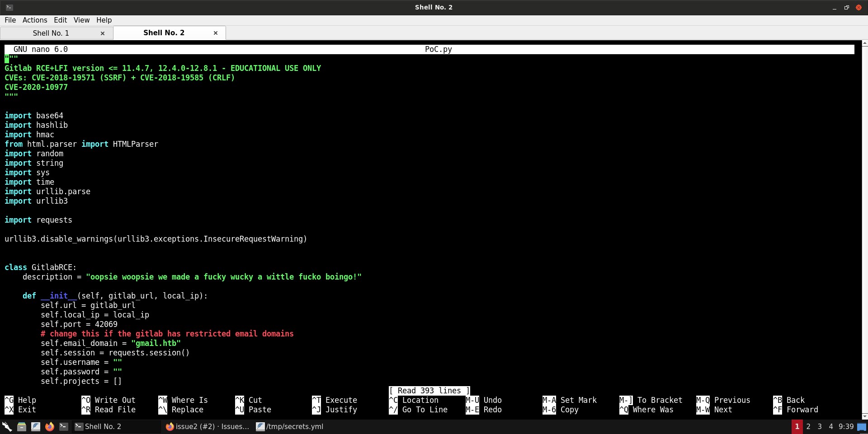Click the Go To Line shortcut label
The image size is (868, 434).
pyautogui.click(x=418, y=410)
